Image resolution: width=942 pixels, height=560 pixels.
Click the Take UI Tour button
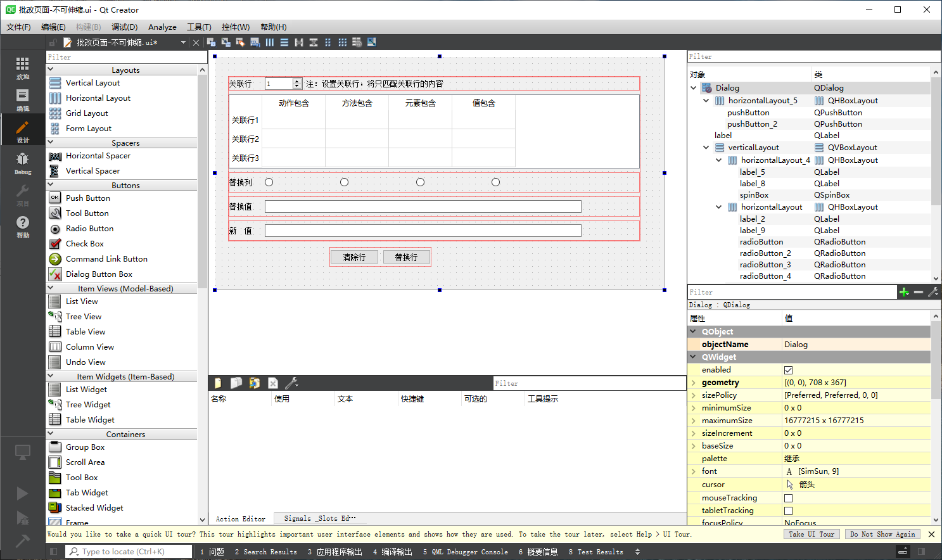coord(812,534)
